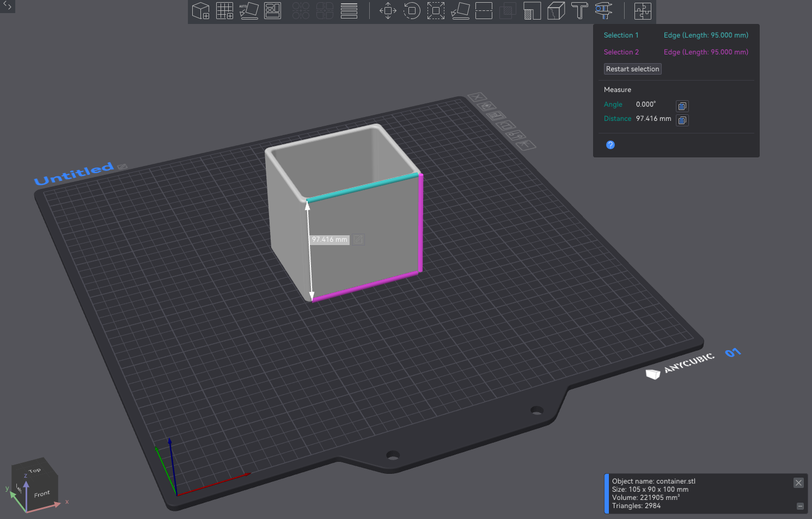Click the split to objects icon
Screen dimensions: 812x519
pyautogui.click(x=301, y=11)
